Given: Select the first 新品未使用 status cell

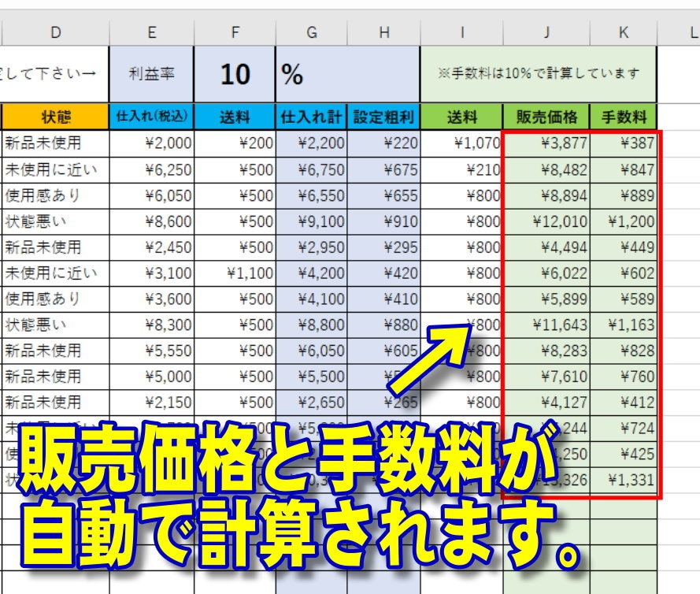Looking at the screenshot, I should [x=56, y=143].
